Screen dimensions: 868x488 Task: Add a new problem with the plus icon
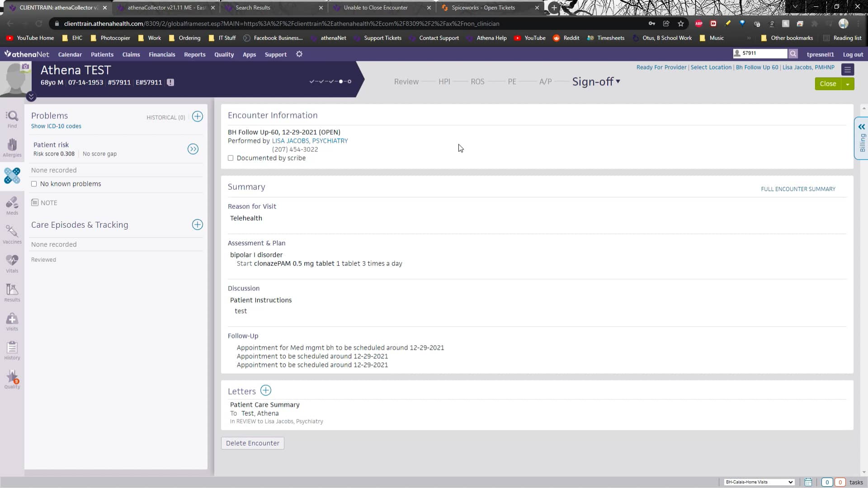click(x=197, y=117)
